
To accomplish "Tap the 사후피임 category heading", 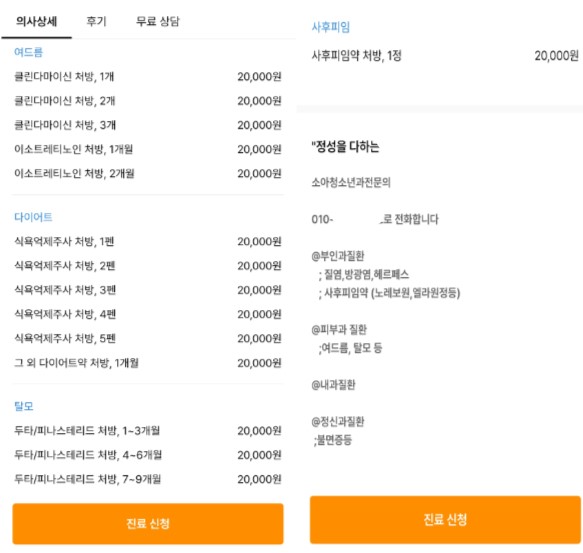I will click(x=331, y=27).
